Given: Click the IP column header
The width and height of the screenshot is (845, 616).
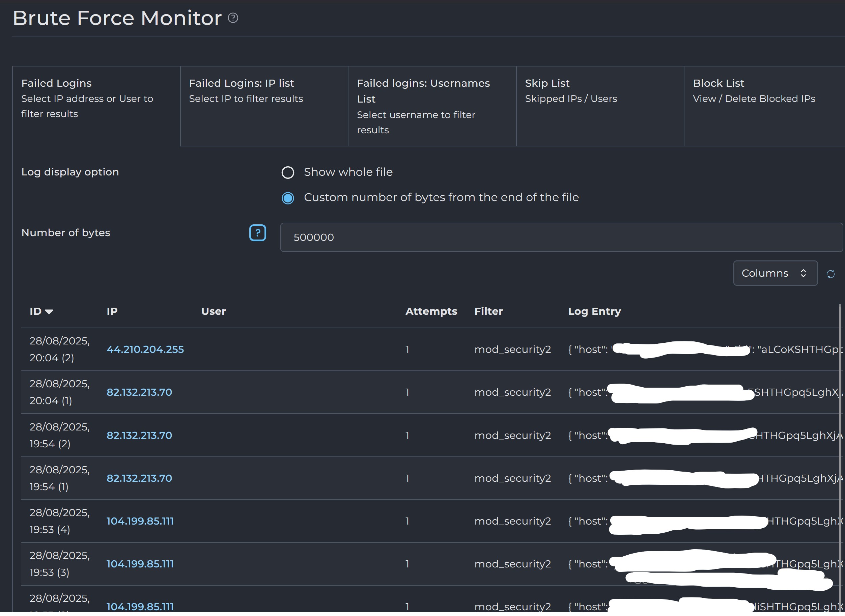Looking at the screenshot, I should [112, 311].
